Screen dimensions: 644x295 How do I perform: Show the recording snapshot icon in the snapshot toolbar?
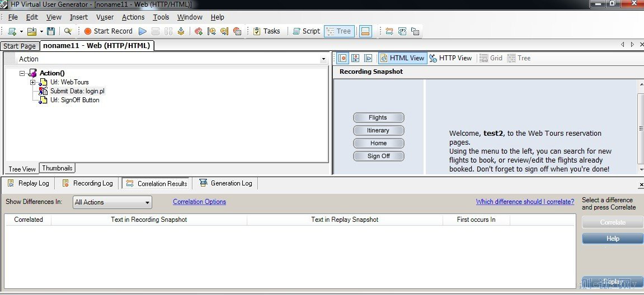[343, 58]
